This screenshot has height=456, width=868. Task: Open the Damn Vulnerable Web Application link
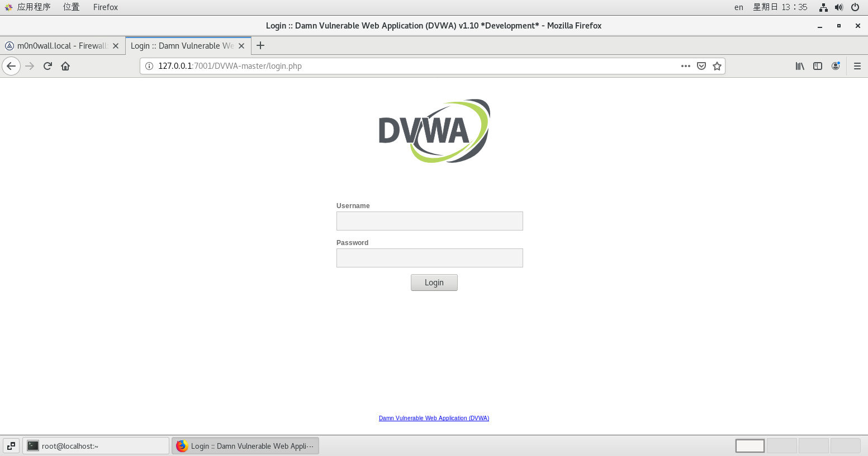pyautogui.click(x=434, y=418)
